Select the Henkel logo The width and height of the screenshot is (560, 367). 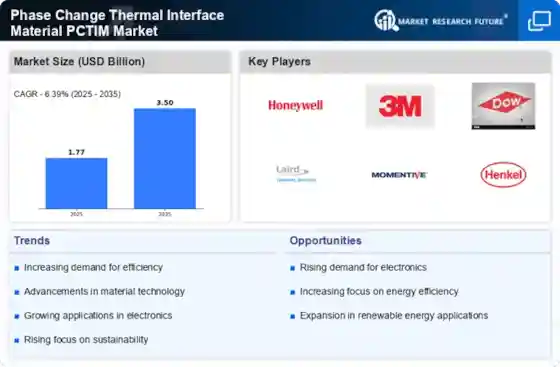click(x=503, y=175)
